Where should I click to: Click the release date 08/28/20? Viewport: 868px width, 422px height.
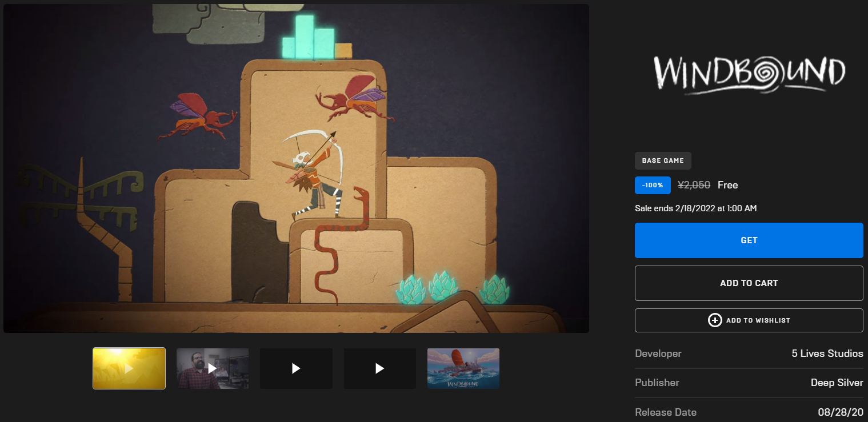pyautogui.click(x=841, y=412)
